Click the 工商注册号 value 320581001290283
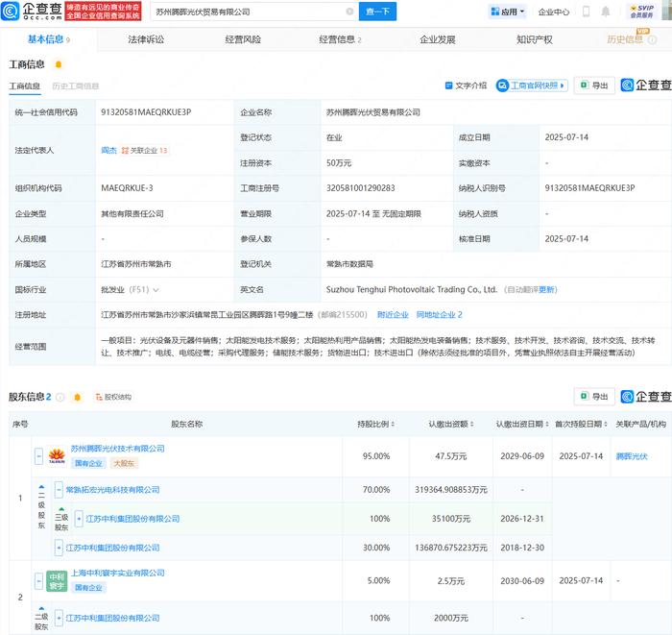Viewport: 672px width, 635px height. [360, 188]
